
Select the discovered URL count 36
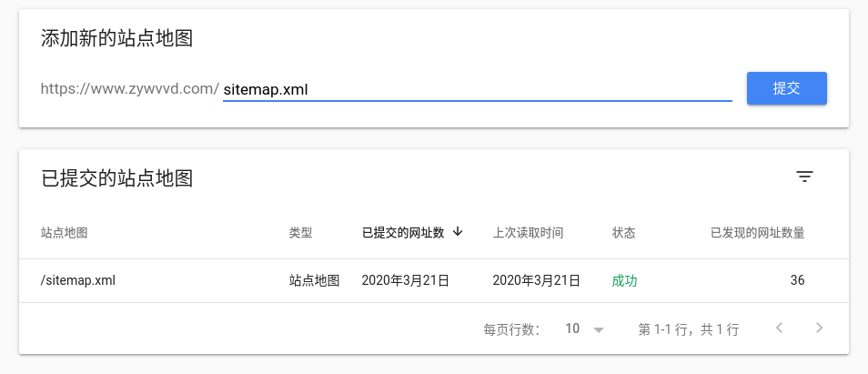click(797, 280)
